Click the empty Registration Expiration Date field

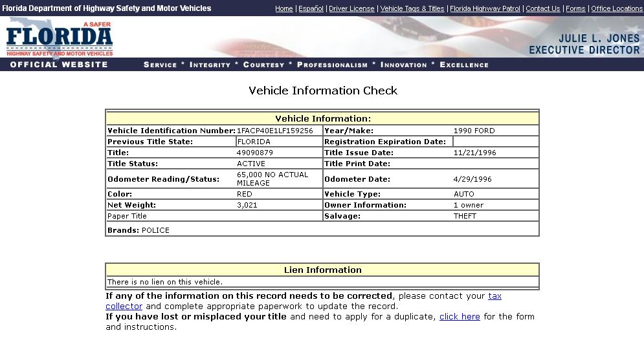[495, 142]
